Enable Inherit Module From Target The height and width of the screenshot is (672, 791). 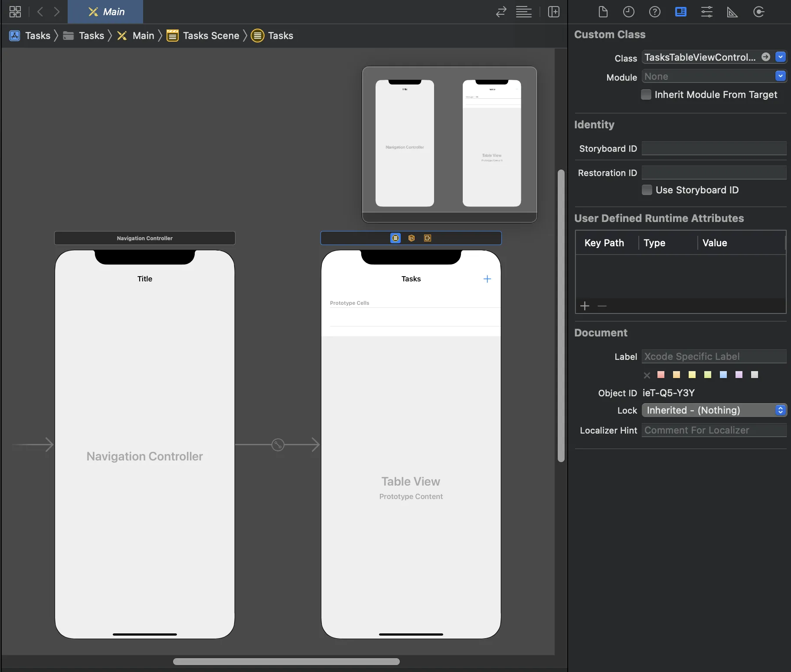point(646,95)
